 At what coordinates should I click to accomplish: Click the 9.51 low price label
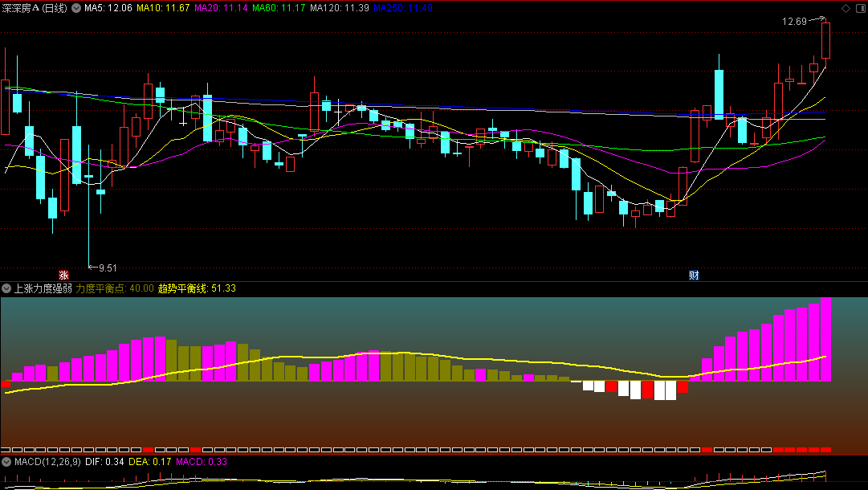tap(108, 268)
